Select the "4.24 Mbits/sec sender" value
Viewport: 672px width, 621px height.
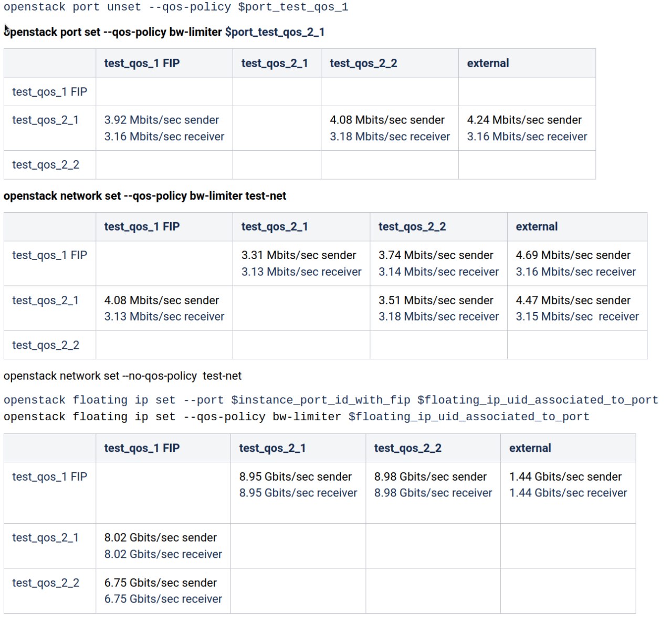524,120
